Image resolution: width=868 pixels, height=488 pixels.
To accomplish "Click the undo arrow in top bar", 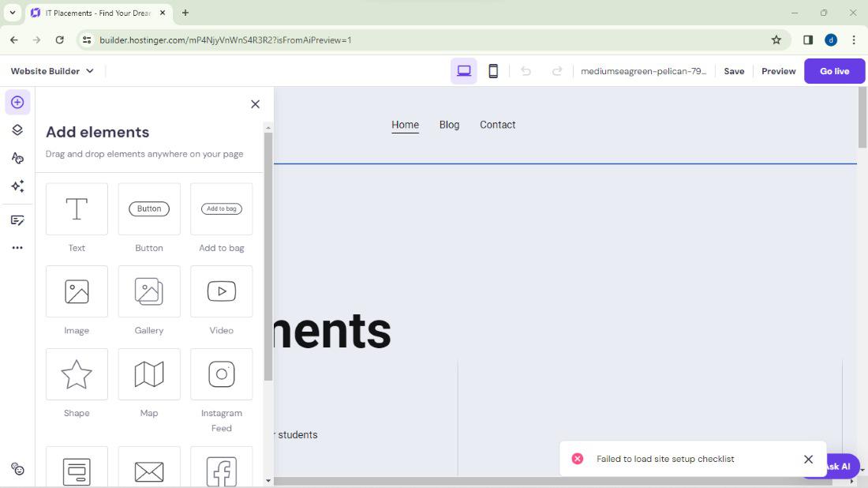I will pos(526,71).
